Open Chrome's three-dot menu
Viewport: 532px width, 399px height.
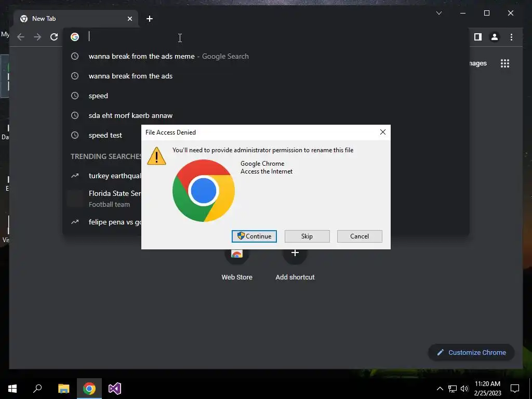point(511,37)
